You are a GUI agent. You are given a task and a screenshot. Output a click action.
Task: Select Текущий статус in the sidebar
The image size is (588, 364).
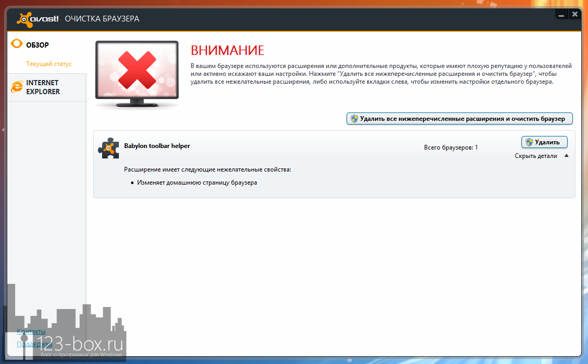(x=49, y=64)
